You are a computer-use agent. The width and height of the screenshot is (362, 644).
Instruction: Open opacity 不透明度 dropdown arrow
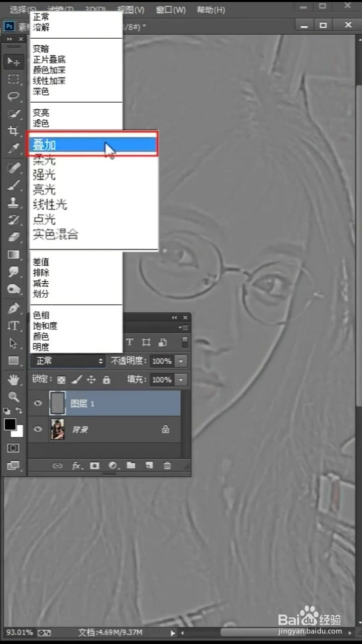182,361
